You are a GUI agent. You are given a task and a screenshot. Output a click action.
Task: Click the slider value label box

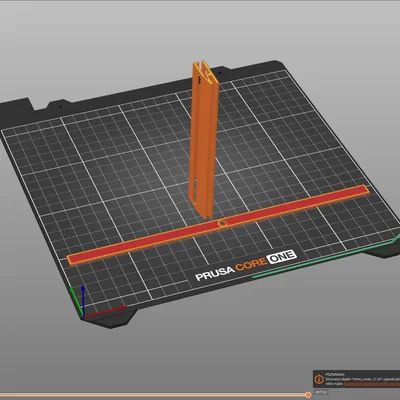321,392
